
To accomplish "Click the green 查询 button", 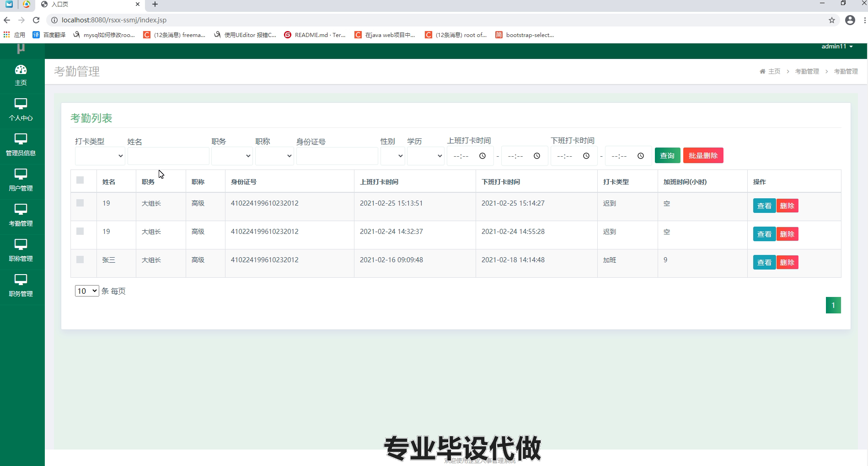I will (667, 156).
